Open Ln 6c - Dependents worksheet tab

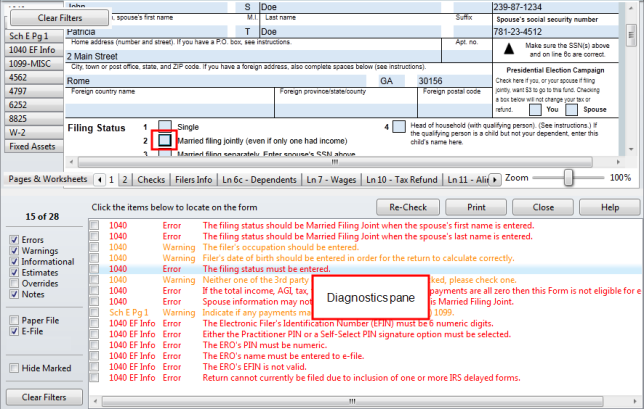click(259, 179)
